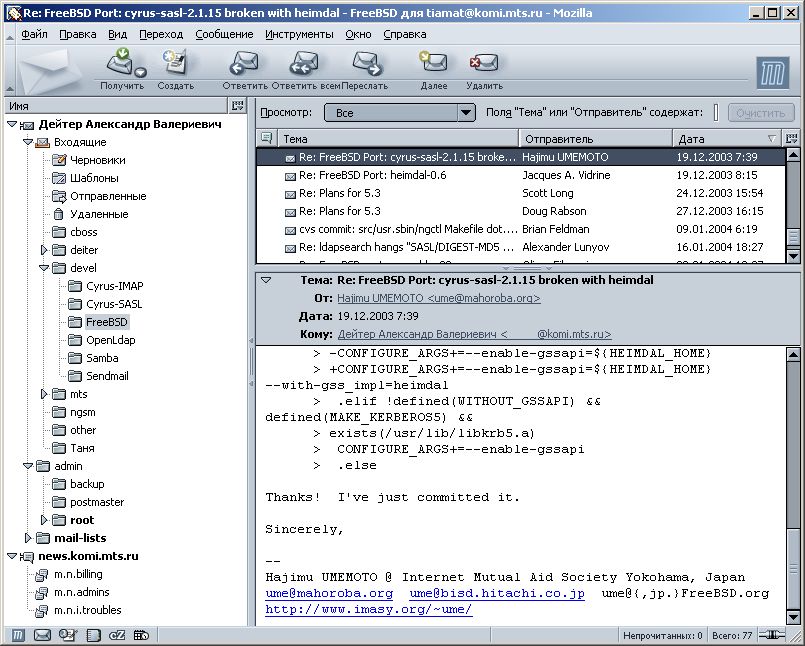Viewport: 805px width, 646px height.
Task: Click the Ответить (Reply) toolbar icon
Action: (243, 65)
